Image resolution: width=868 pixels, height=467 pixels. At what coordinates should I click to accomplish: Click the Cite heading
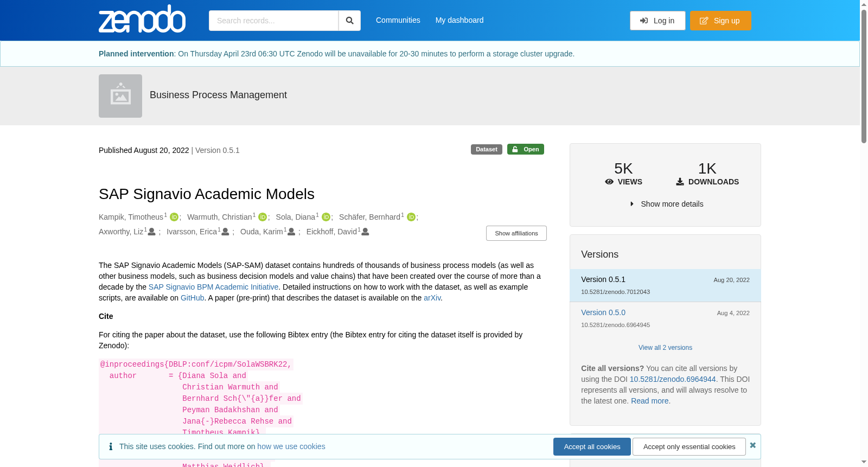point(106,316)
